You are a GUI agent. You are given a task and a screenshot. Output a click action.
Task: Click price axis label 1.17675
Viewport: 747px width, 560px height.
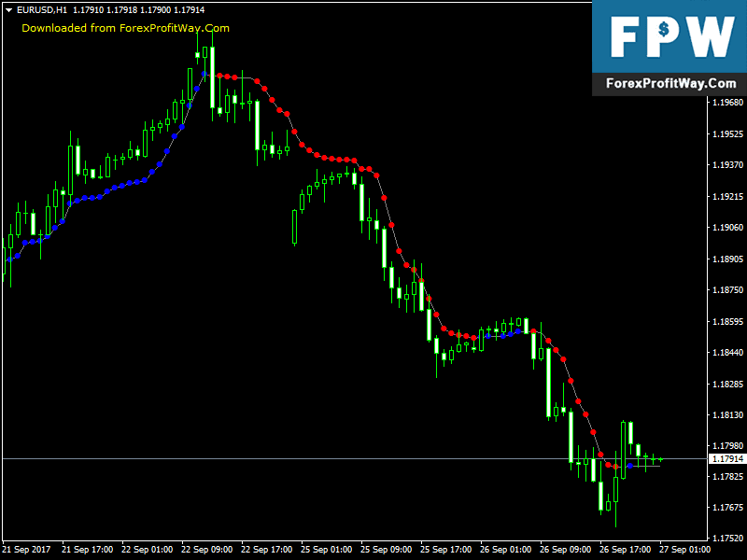[727, 508]
